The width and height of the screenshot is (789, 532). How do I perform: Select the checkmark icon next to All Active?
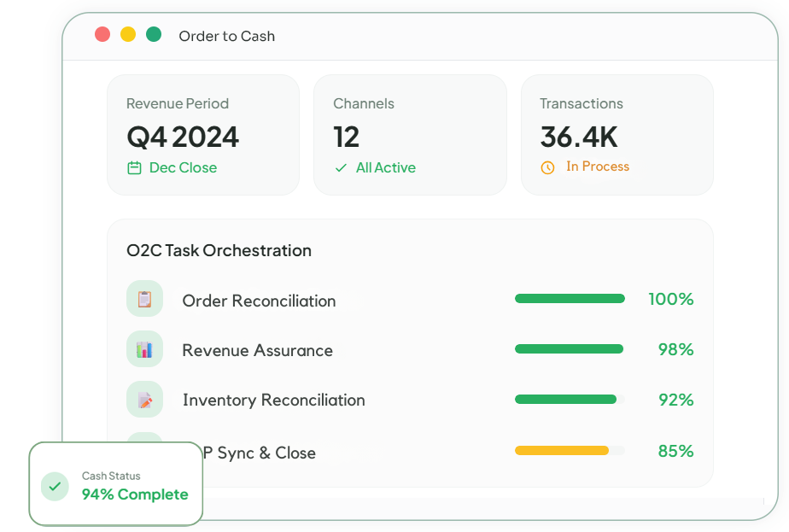[x=342, y=168]
